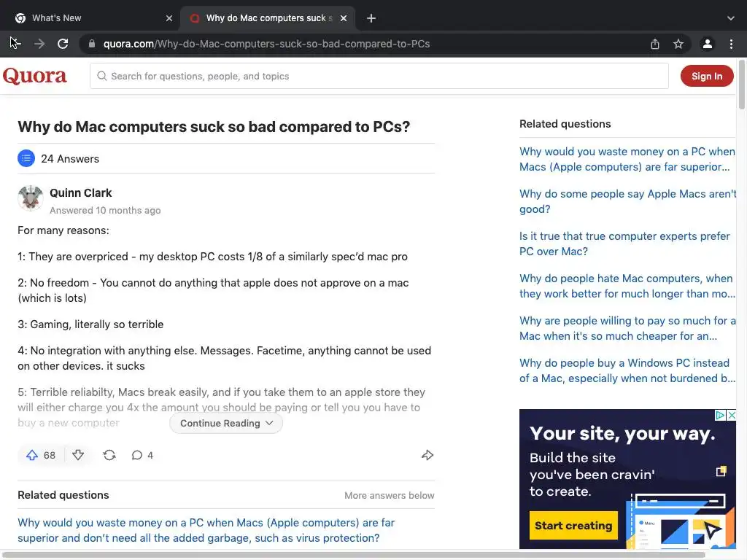
Task: Click the address bar URL
Action: [x=266, y=44]
